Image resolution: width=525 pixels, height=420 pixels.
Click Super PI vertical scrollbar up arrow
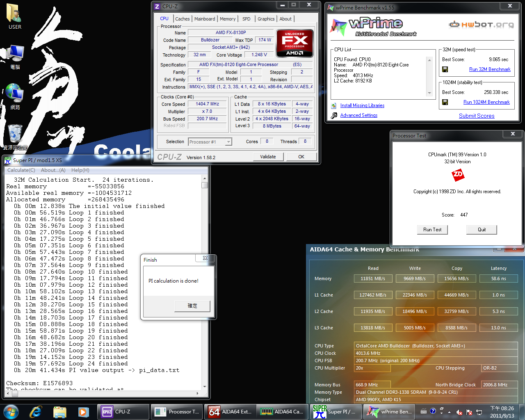point(205,179)
